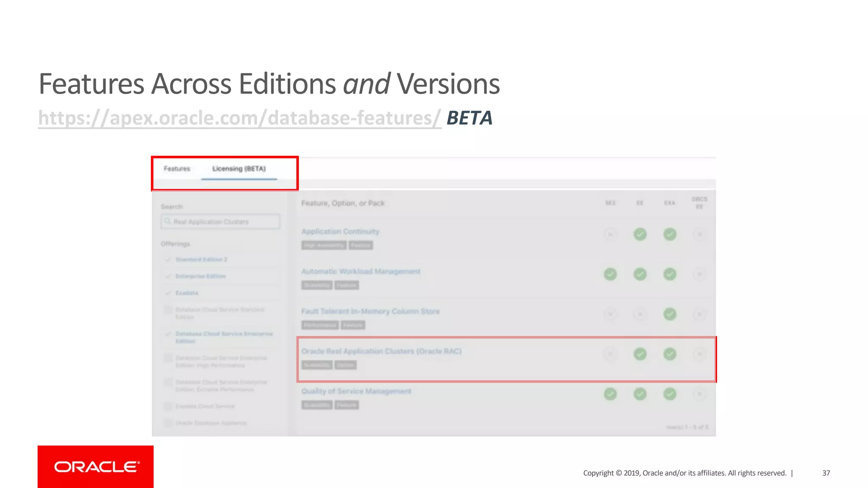Viewport: 868px width, 488px height.
Task: Click SE2 checkmark for Quality of Service Management
Action: point(610,394)
